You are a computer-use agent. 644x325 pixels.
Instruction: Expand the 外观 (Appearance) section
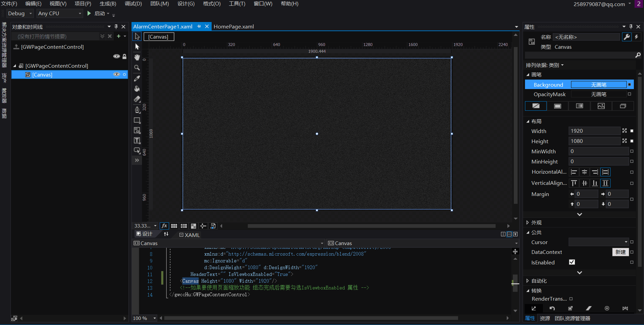coord(527,222)
